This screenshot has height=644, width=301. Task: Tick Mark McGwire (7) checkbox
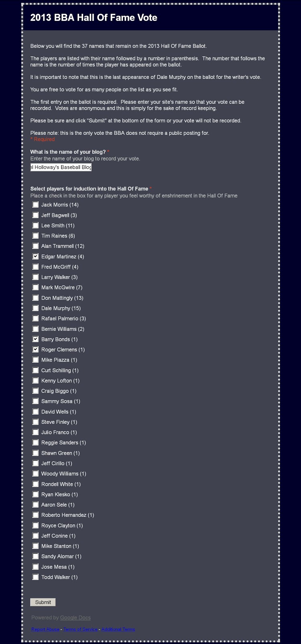35,287
